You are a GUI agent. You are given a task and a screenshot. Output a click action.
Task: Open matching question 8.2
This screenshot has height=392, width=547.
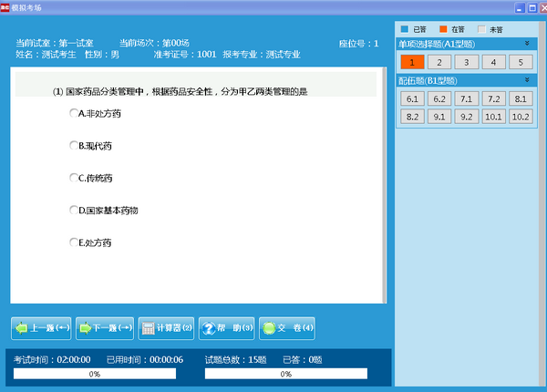[412, 117]
